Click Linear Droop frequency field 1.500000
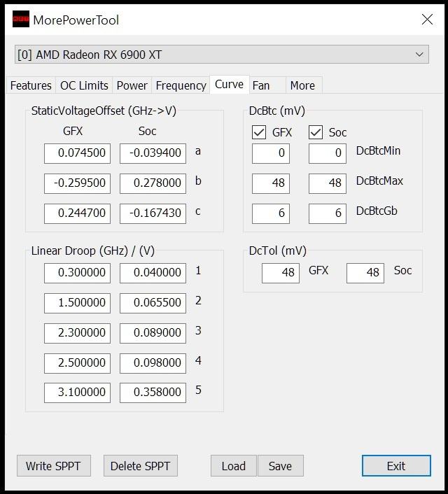The height and width of the screenshot is (494, 448). pyautogui.click(x=77, y=303)
